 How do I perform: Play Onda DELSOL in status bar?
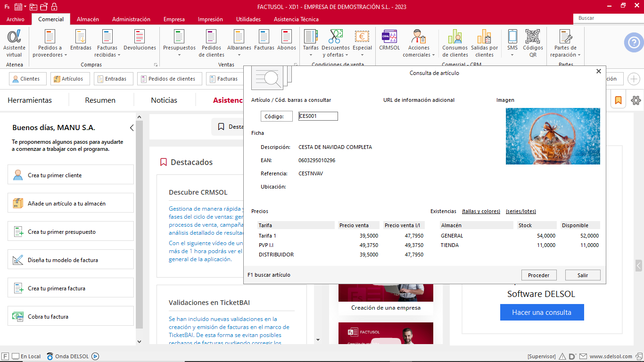coord(95,356)
